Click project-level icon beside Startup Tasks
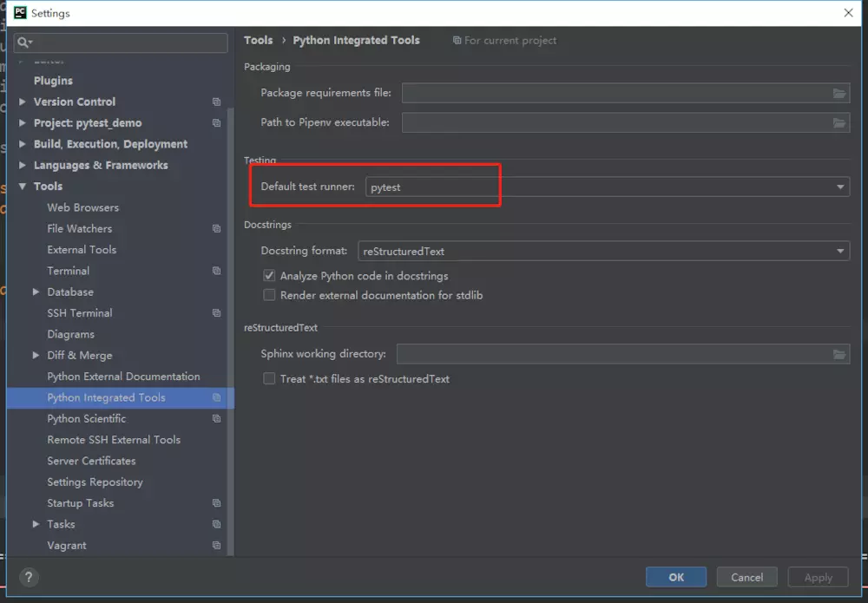The height and width of the screenshot is (603, 868). click(217, 503)
